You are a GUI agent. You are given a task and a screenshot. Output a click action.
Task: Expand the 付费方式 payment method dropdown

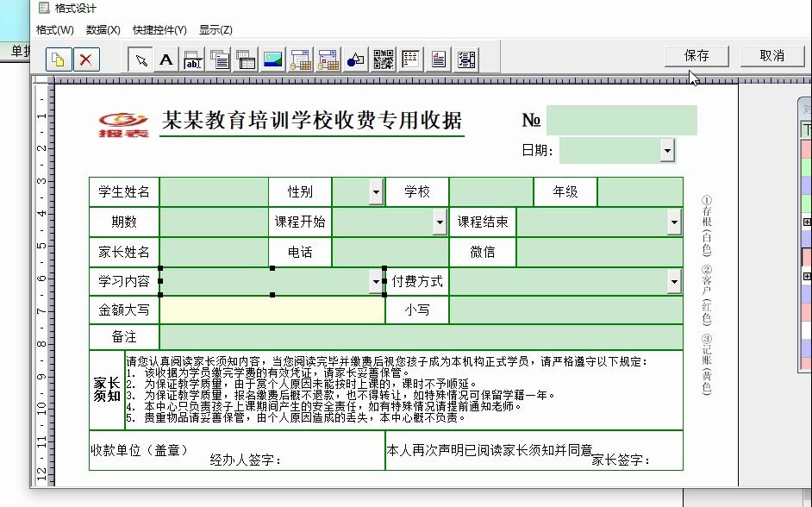[x=673, y=280]
